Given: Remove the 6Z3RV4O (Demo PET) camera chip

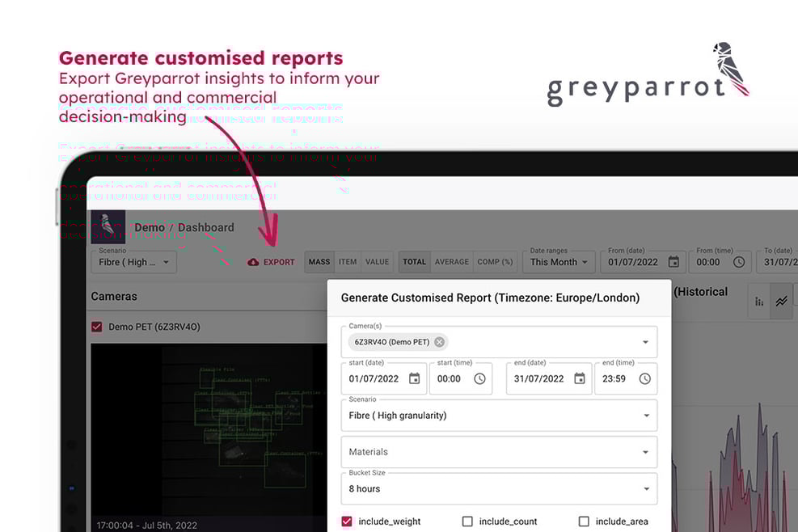Looking at the screenshot, I should click(x=439, y=342).
